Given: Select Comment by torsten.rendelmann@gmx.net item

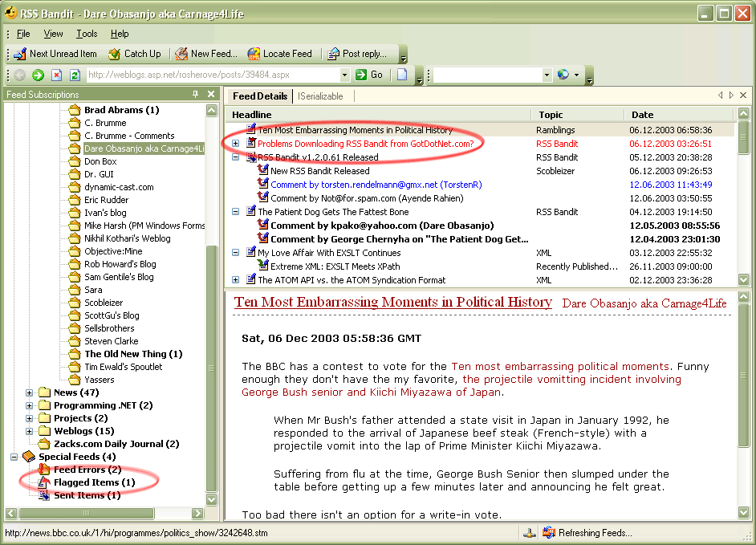Looking at the screenshot, I should coord(376,185).
